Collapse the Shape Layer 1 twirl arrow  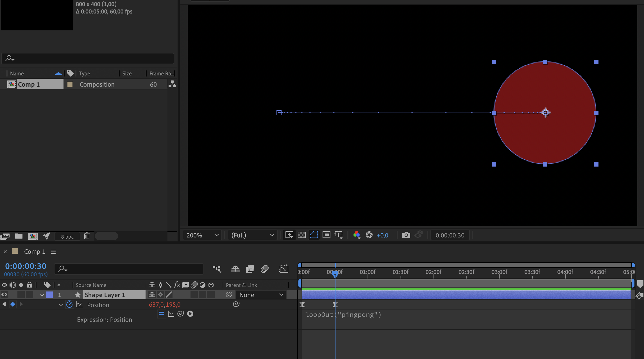[42, 295]
